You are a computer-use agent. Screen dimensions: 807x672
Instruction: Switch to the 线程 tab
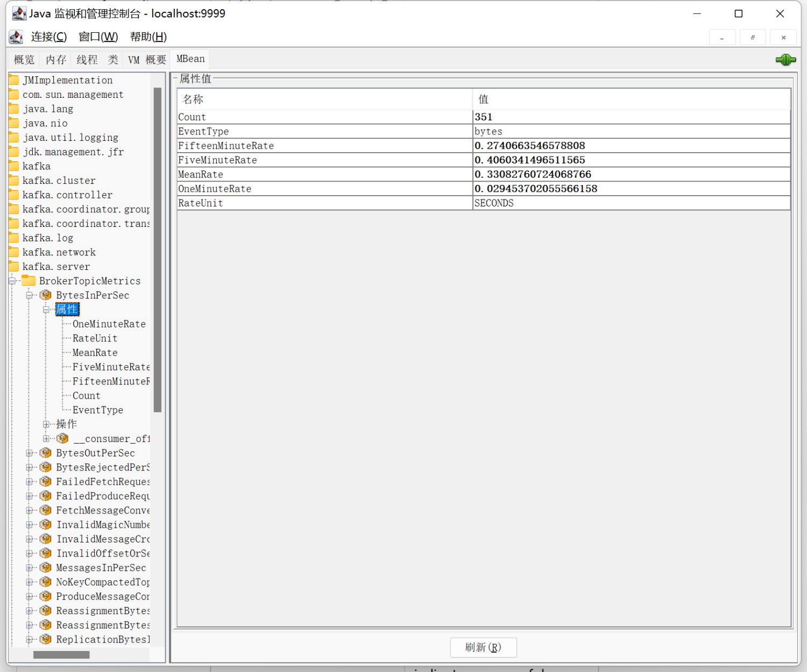87,60
